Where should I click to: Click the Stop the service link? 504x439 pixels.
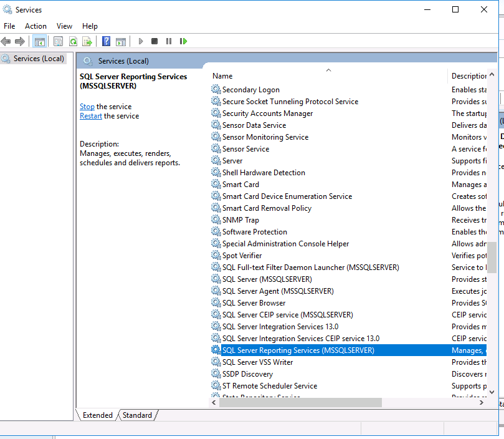[x=87, y=107]
